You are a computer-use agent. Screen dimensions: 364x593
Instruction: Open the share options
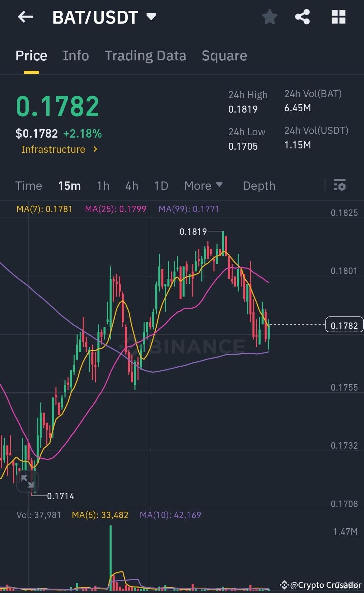pyautogui.click(x=302, y=17)
